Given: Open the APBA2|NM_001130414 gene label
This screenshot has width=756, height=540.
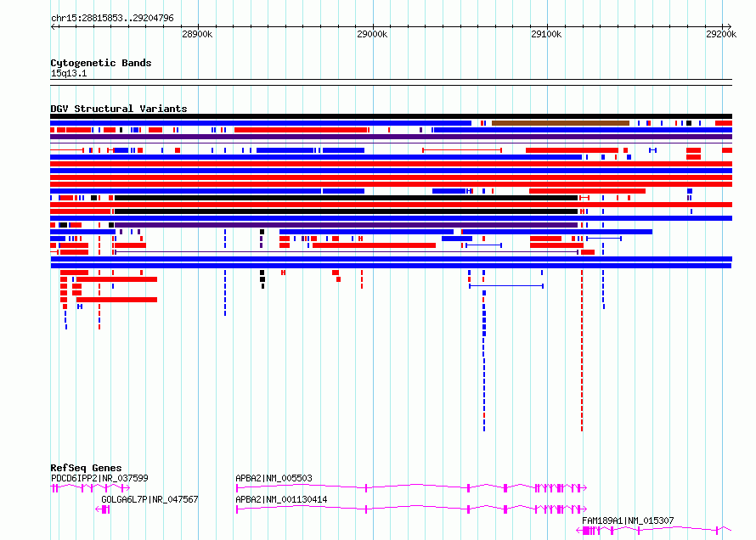Looking at the screenshot, I should pos(281,499).
